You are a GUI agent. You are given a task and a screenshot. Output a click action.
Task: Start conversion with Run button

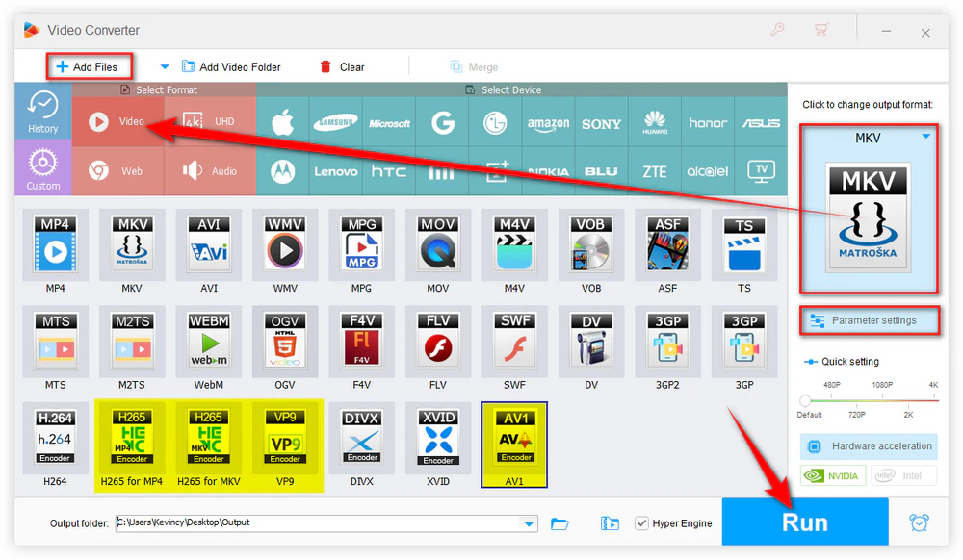tap(804, 522)
